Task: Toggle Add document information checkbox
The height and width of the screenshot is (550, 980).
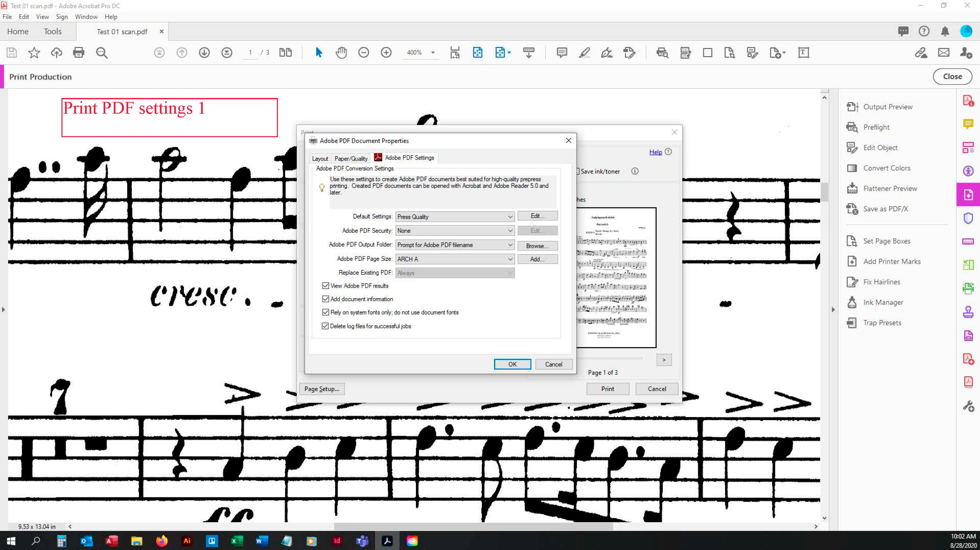Action: (x=326, y=299)
